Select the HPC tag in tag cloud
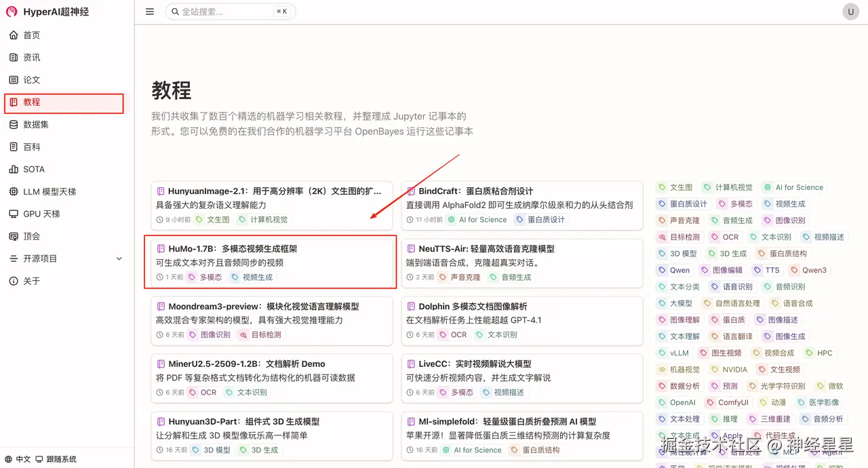This screenshot has height=468, width=868. (x=819, y=353)
